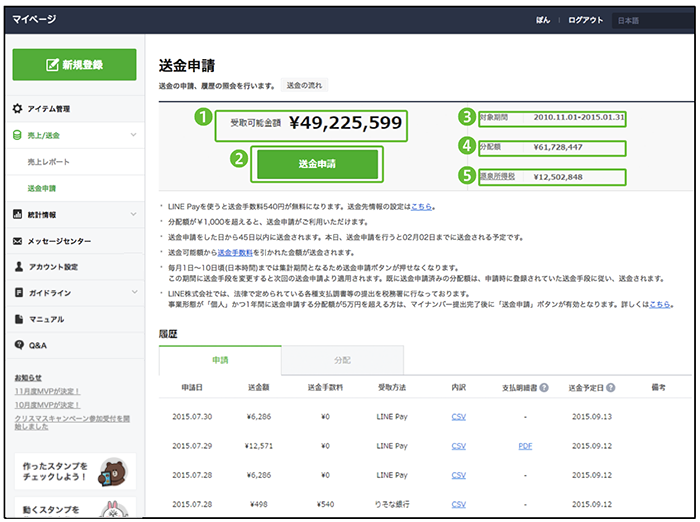Open PDF link for 2015.07.29 row

coord(525,446)
